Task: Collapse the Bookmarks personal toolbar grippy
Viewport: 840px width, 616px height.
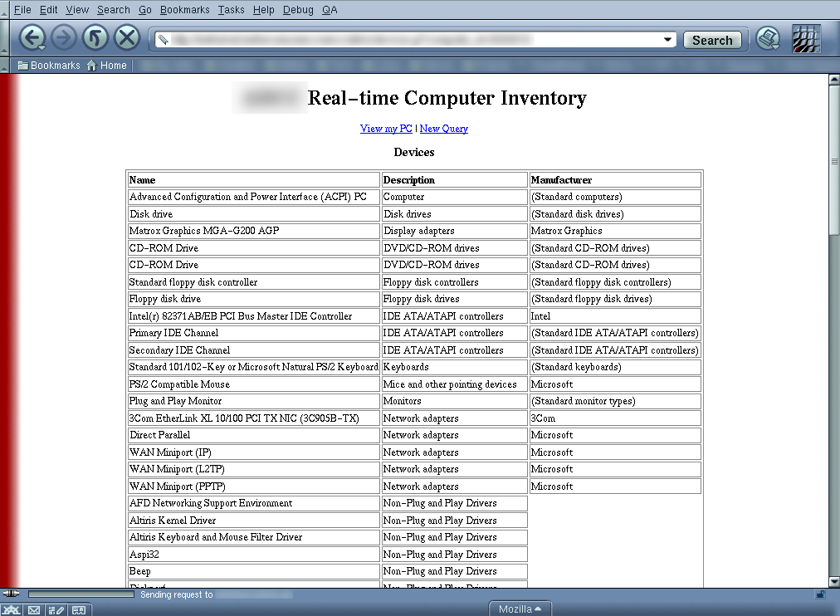Action: [x=4, y=66]
